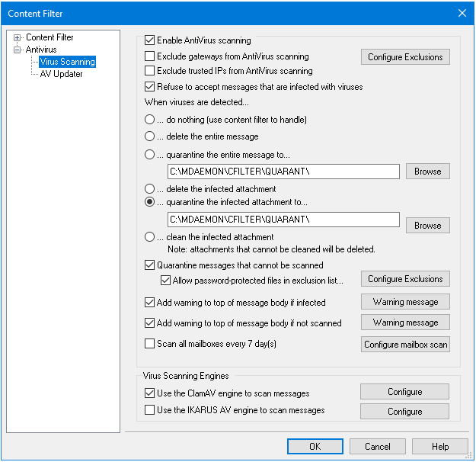Choose 'delete the entire message' option
This screenshot has width=476, height=462.
tap(150, 136)
